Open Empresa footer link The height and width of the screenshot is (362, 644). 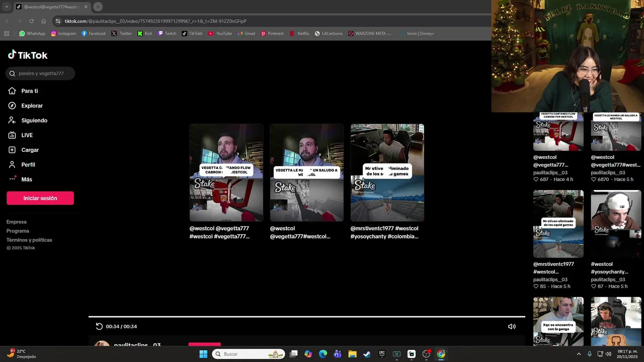(17, 222)
